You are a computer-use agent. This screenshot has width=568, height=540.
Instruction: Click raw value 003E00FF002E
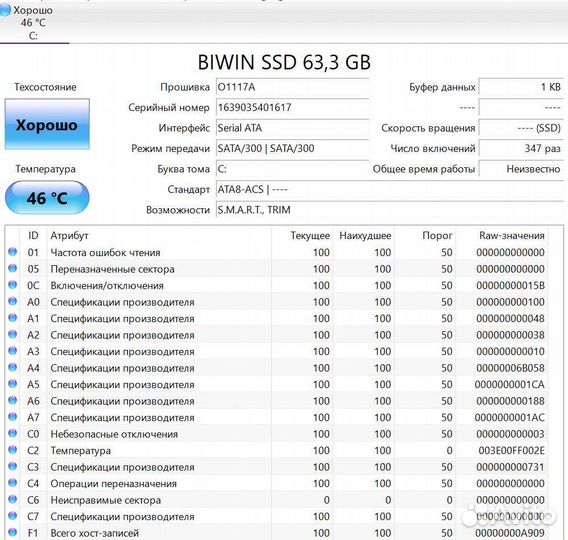(x=511, y=451)
